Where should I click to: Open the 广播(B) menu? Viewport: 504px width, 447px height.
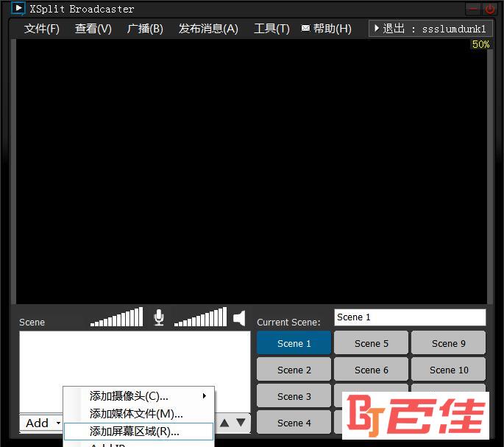coord(145,29)
